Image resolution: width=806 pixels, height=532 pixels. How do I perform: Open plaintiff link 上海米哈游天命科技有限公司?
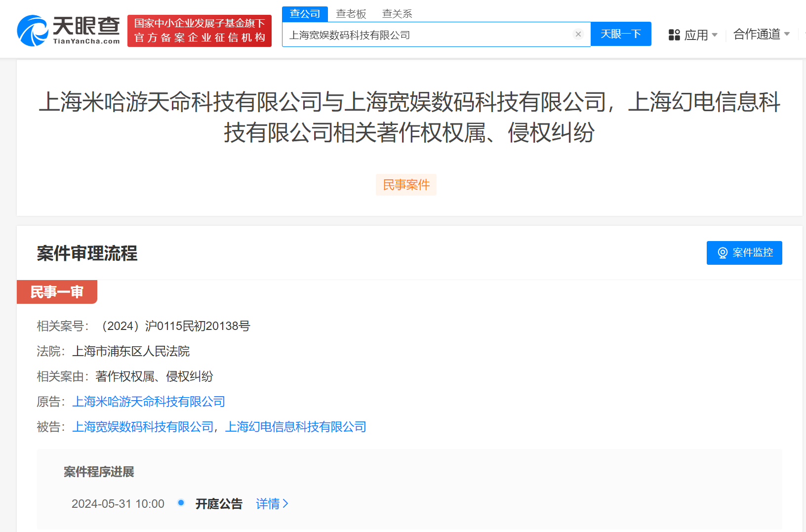pyautogui.click(x=149, y=402)
